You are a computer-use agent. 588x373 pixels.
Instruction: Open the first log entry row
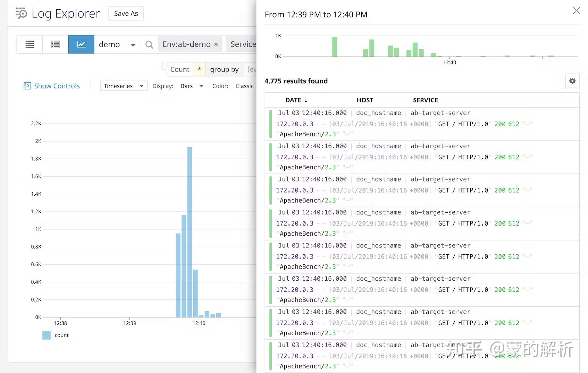422,124
